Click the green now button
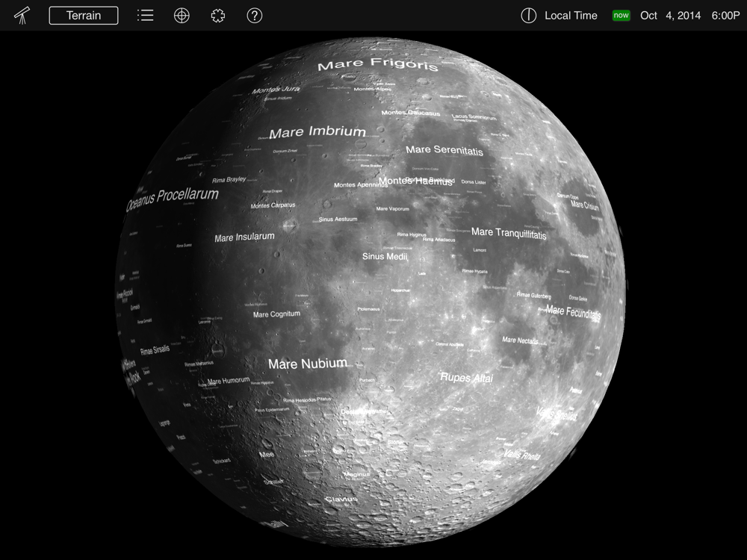The width and height of the screenshot is (747, 560). tap(621, 15)
